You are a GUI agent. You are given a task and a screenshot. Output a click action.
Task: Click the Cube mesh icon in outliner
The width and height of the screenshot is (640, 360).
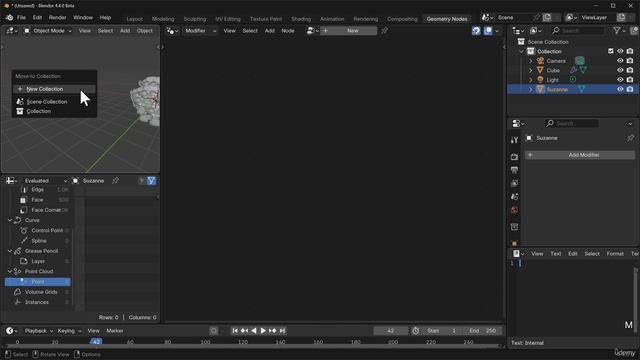[540, 70]
